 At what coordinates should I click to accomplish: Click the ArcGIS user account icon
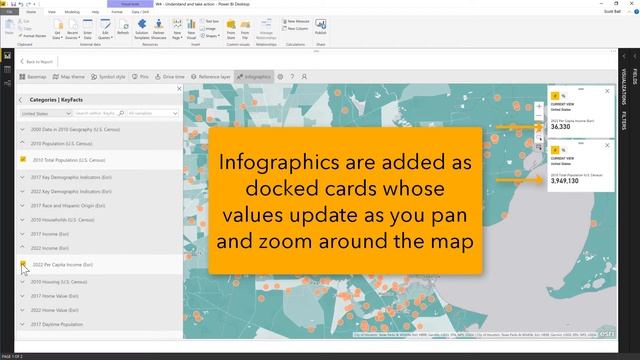point(304,77)
